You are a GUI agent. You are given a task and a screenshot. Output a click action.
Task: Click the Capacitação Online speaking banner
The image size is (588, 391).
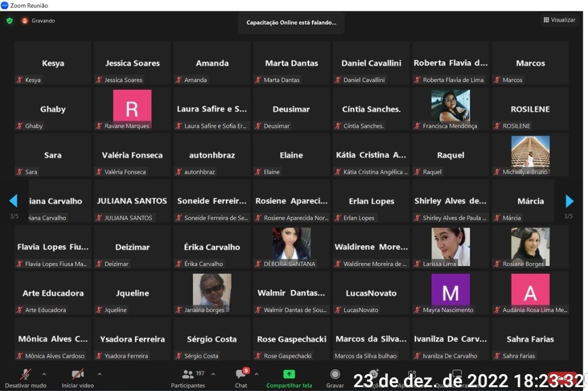click(291, 22)
